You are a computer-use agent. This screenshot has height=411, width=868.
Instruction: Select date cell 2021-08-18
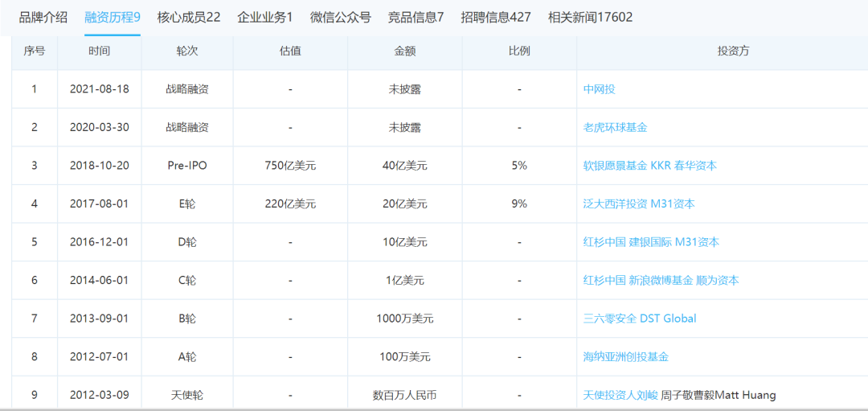pos(99,89)
